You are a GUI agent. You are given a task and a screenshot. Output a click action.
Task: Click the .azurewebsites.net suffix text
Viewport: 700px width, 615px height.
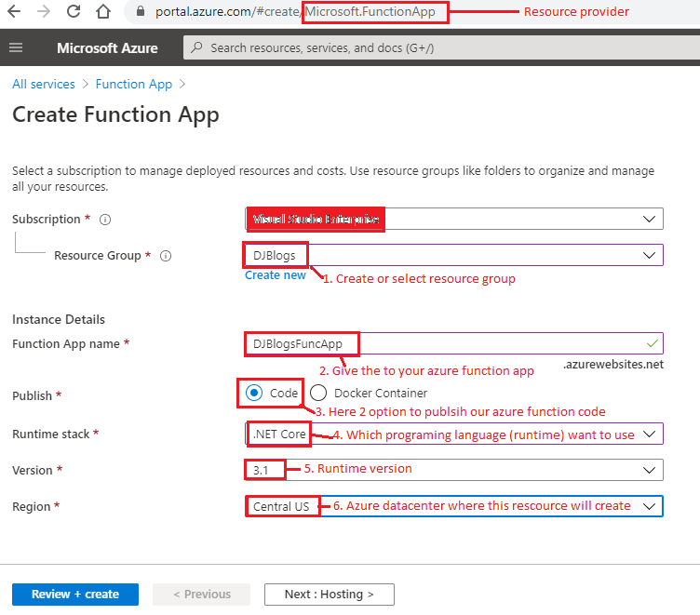point(612,364)
